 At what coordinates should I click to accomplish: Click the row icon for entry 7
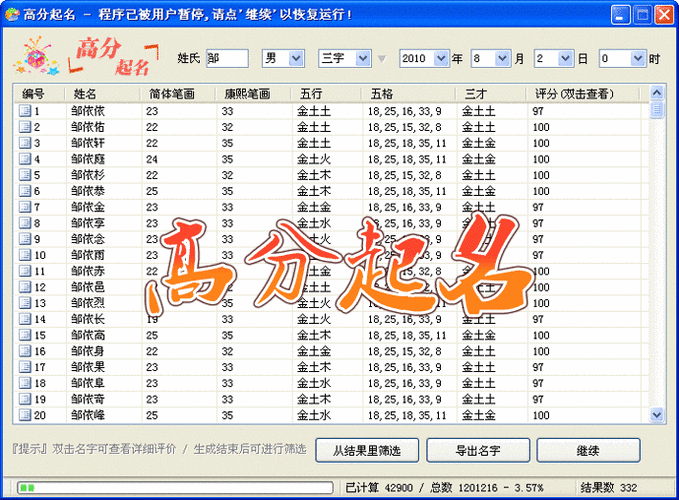click(x=25, y=207)
